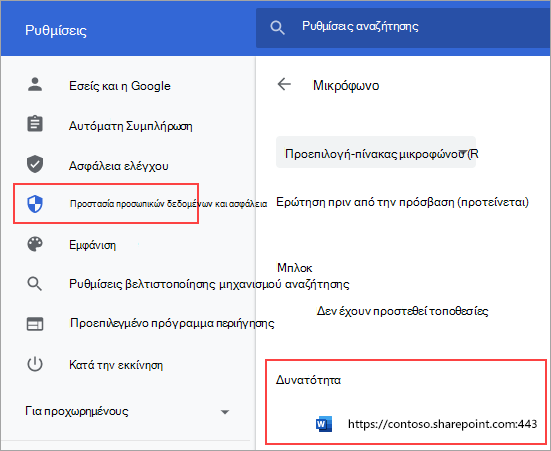The width and height of the screenshot is (551, 451).
Task: Click the Ρυθμίσεις header title
Action: pyautogui.click(x=56, y=30)
